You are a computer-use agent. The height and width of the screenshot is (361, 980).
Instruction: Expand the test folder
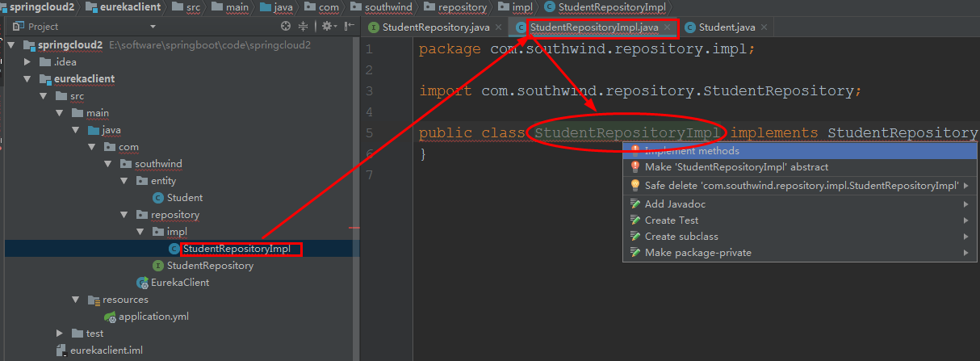click(x=60, y=334)
